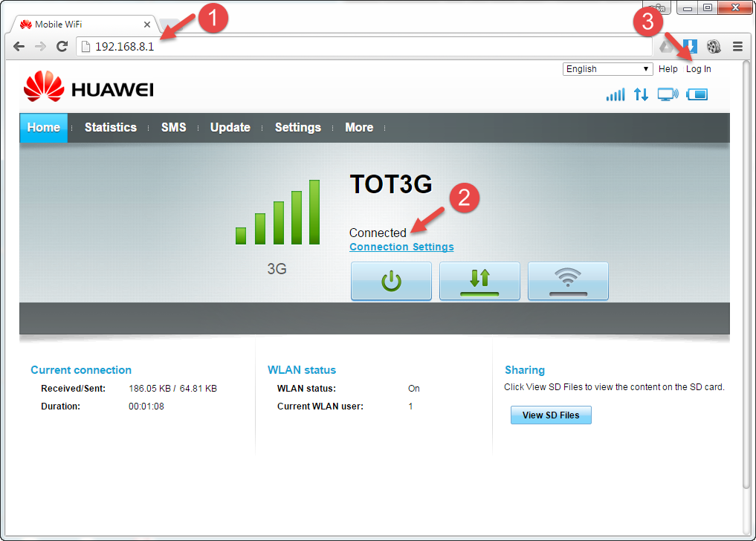This screenshot has width=756, height=541.
Task: Click the Huawei logo
Action: tap(88, 86)
